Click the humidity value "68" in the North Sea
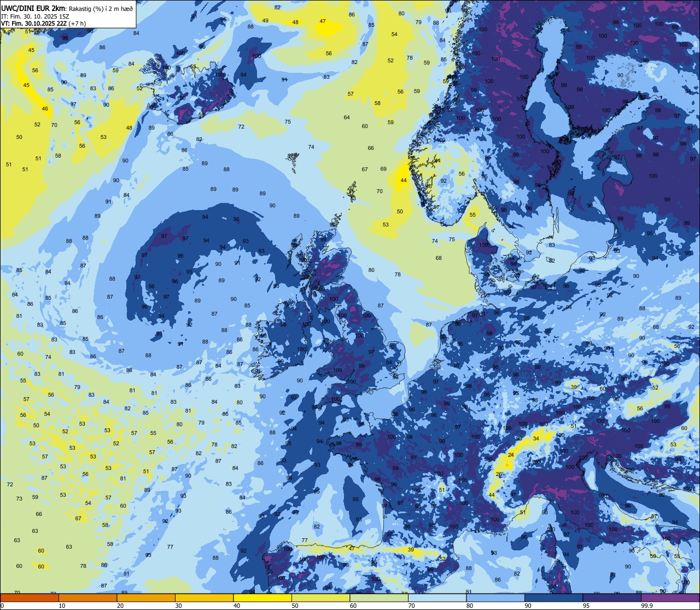The width and height of the screenshot is (700, 610). pos(439,258)
